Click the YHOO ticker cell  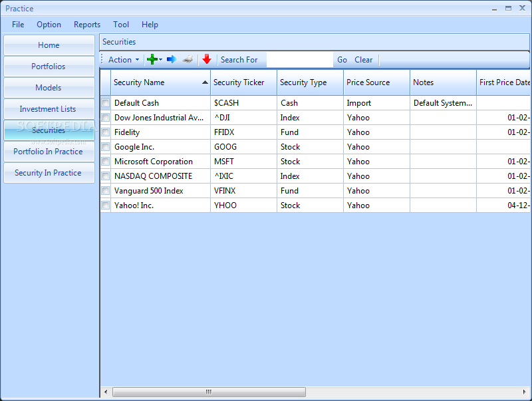pyautogui.click(x=243, y=205)
